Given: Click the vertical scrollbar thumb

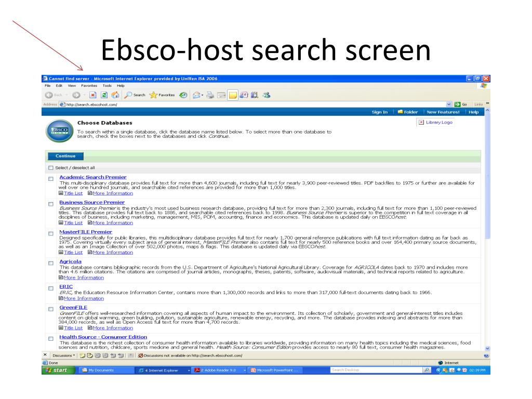Looking at the screenshot, I should coord(487,177).
